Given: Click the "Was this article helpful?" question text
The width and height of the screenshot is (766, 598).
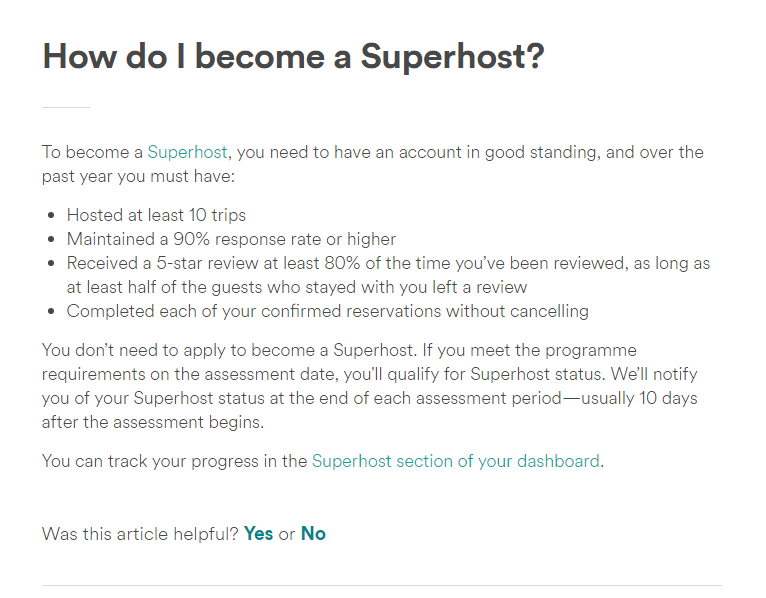Looking at the screenshot, I should 140,533.
